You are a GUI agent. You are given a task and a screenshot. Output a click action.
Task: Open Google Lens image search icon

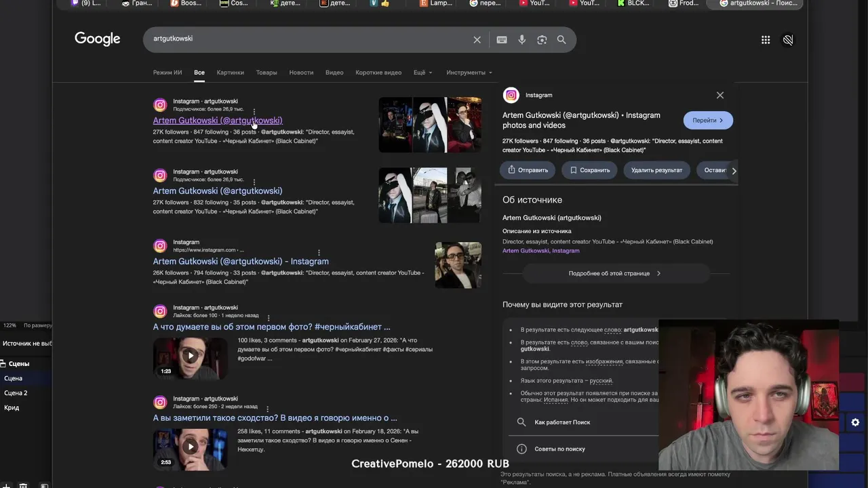click(x=542, y=40)
